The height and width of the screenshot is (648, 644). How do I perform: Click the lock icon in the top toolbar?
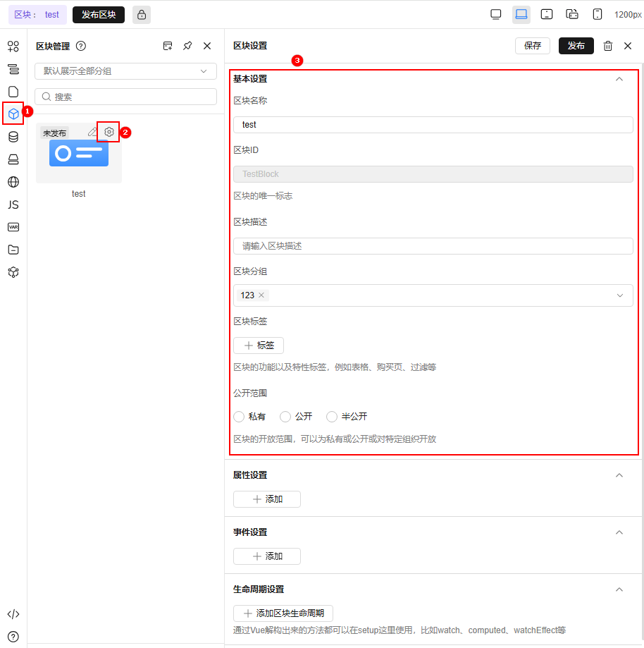pos(141,14)
